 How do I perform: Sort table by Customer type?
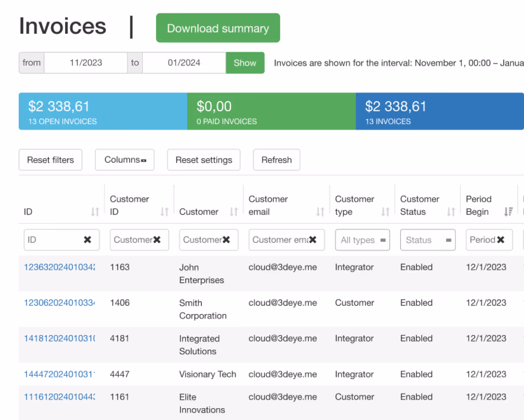pyautogui.click(x=385, y=212)
